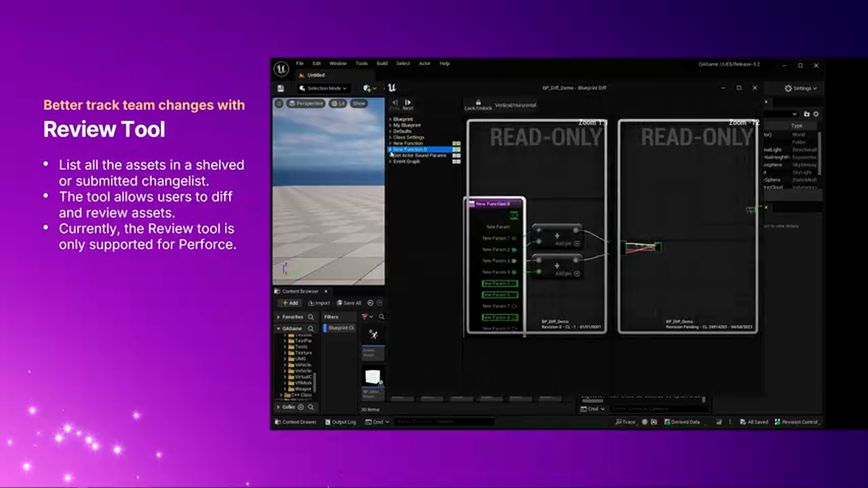Screen dimensions: 868x488
Task: Click the Save icon in the main toolbar
Action: tap(281, 88)
